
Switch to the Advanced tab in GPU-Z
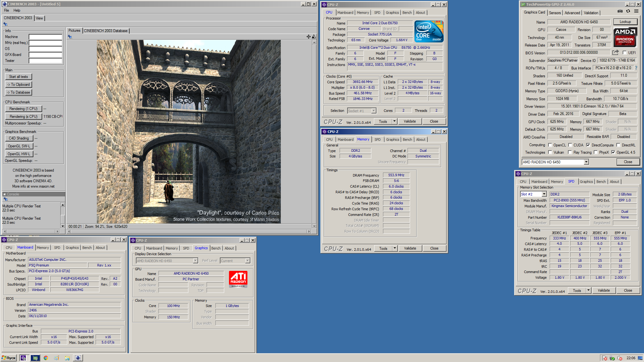click(x=572, y=13)
